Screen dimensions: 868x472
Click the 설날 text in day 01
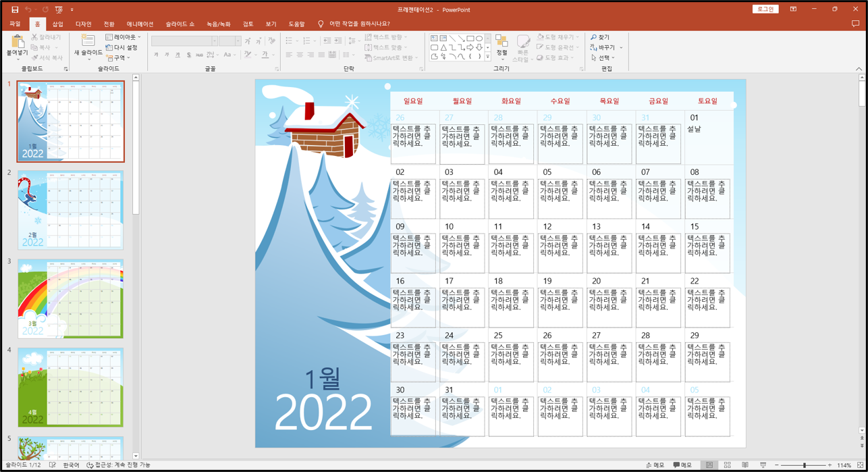click(694, 128)
